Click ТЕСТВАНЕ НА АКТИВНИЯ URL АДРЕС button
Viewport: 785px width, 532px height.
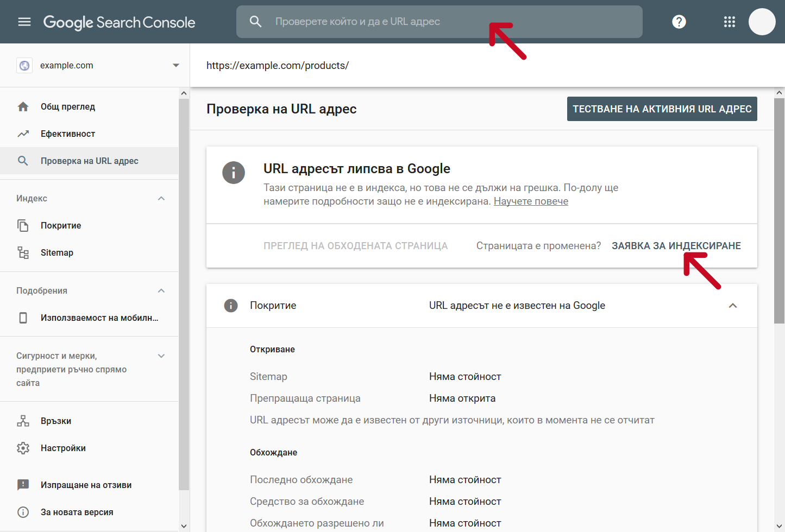click(662, 109)
